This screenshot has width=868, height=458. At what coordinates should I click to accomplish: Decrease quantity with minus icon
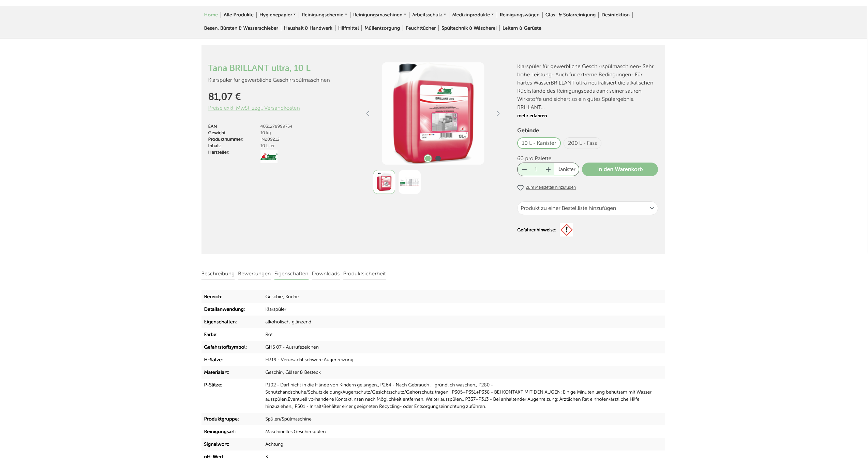click(x=524, y=169)
